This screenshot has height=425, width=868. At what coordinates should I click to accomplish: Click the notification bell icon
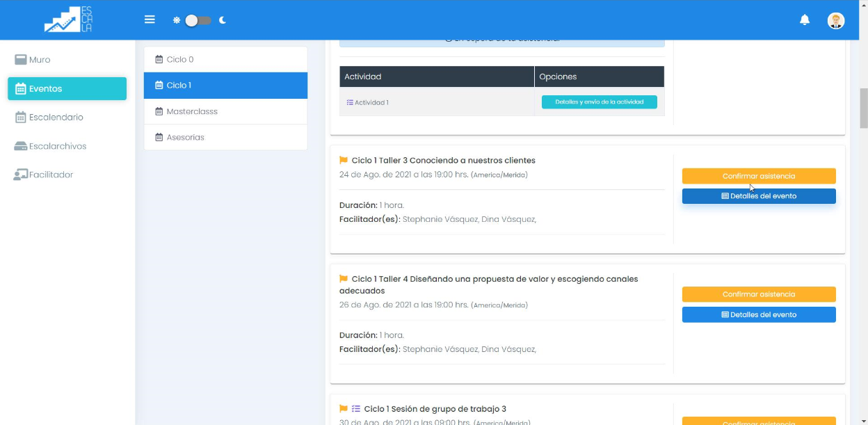pyautogui.click(x=805, y=20)
